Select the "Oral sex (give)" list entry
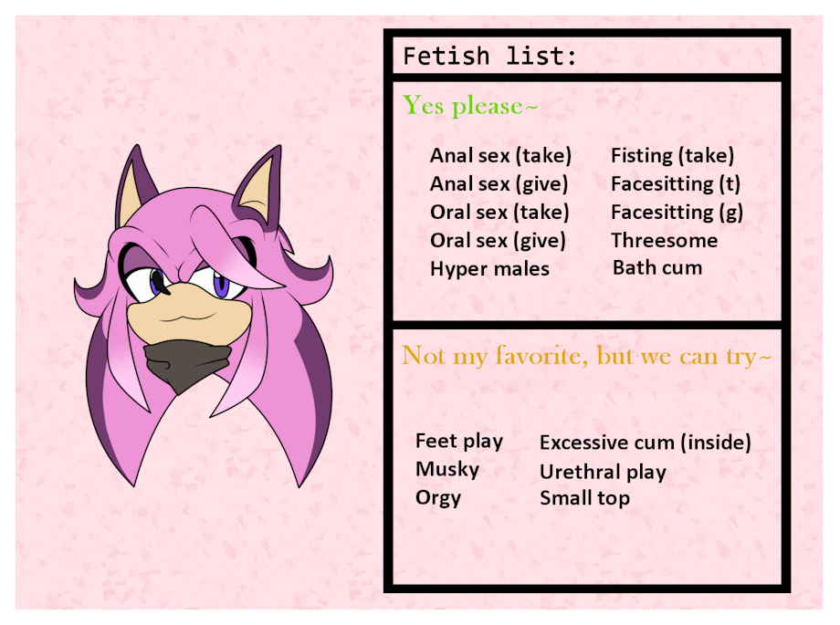Image resolution: width=840 pixels, height=625 pixels. click(x=498, y=241)
